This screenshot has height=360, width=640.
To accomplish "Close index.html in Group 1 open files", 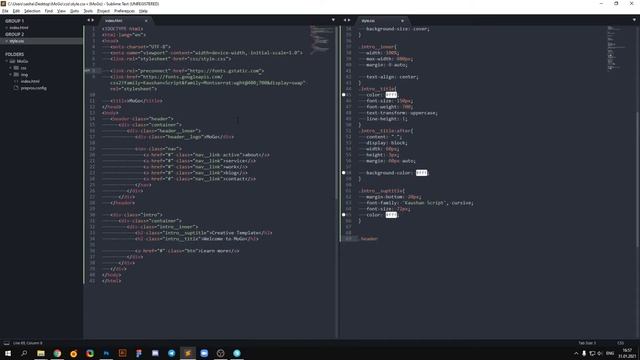I will [7, 28].
